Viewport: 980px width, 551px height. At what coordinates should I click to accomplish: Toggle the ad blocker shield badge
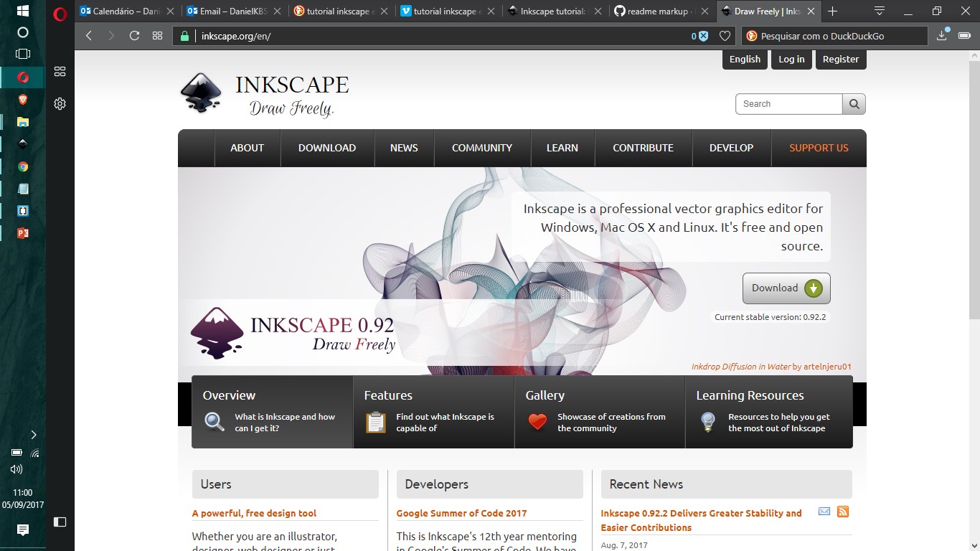click(x=700, y=36)
